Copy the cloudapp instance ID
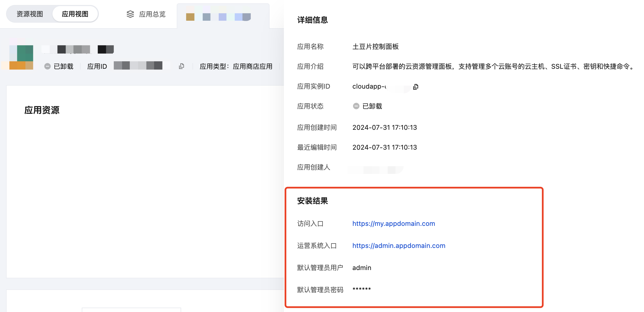 click(416, 87)
